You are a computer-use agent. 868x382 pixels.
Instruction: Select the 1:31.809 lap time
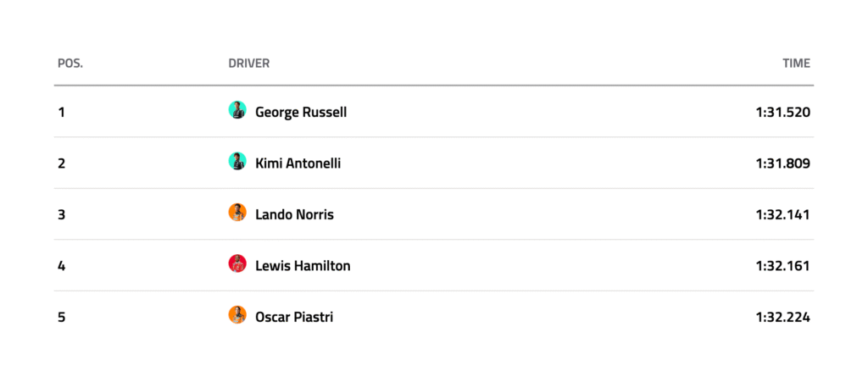[x=782, y=163]
